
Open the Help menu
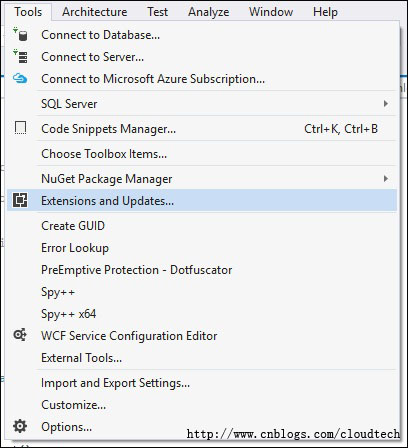325,12
